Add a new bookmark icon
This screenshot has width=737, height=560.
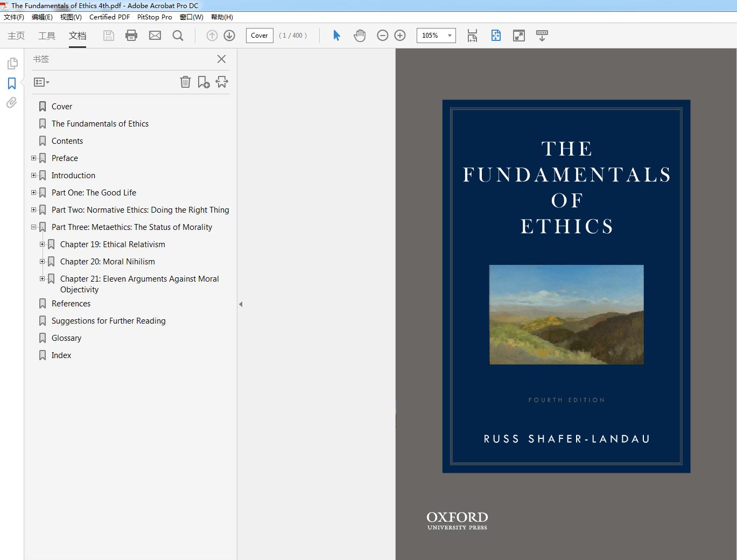[203, 82]
